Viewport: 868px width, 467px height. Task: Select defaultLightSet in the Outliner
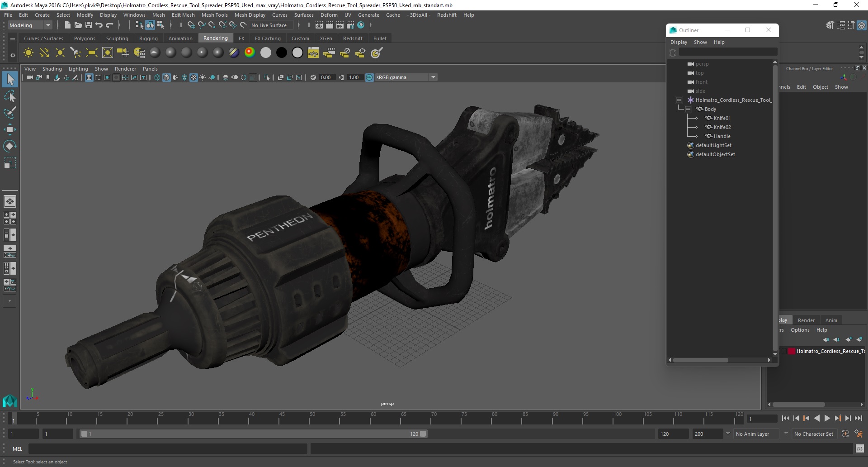(x=713, y=145)
